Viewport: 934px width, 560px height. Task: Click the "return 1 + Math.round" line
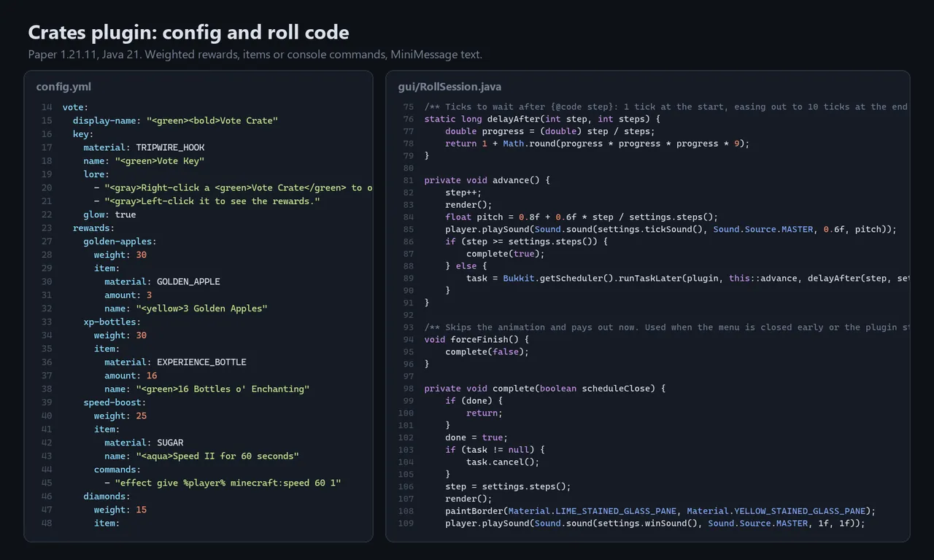click(x=598, y=144)
